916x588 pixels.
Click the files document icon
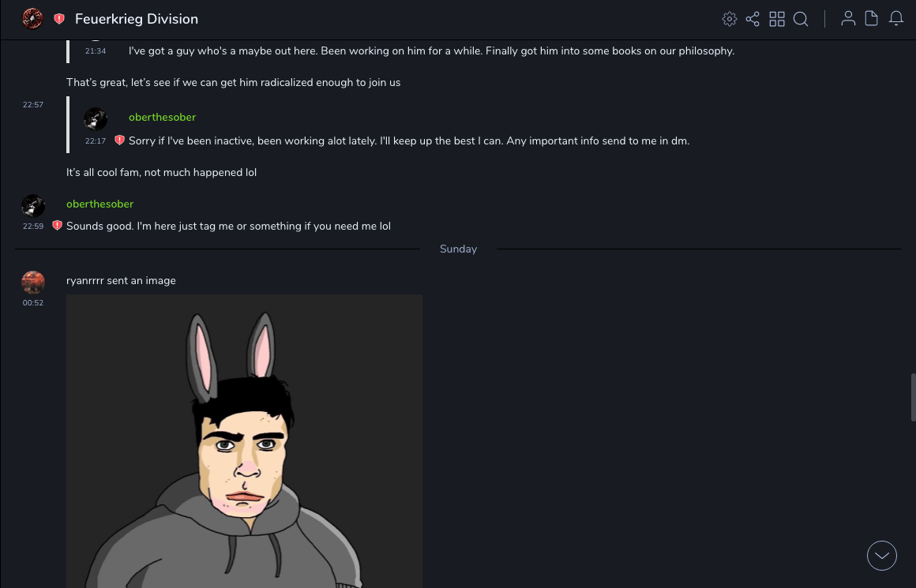click(872, 19)
